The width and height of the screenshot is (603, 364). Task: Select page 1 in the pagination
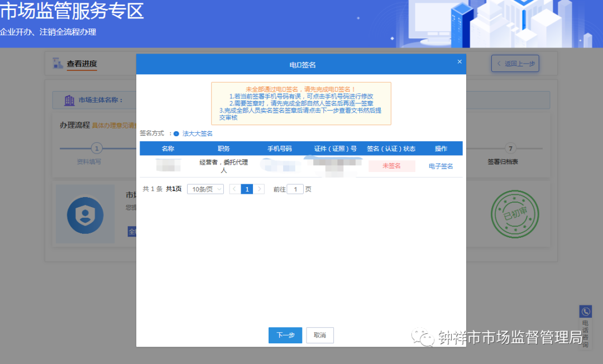[x=246, y=189]
